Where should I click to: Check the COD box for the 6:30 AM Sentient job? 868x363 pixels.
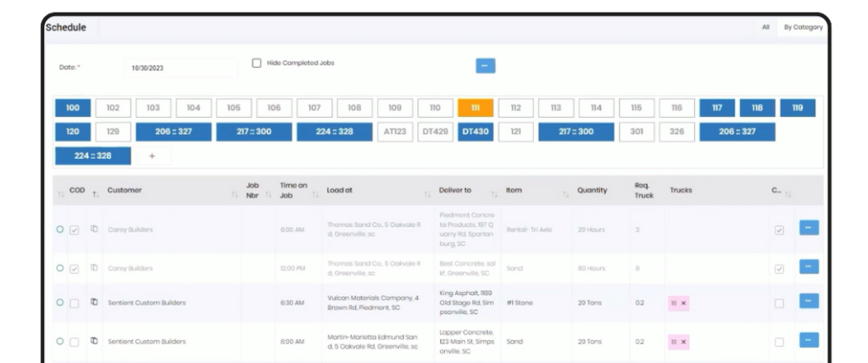point(75,303)
